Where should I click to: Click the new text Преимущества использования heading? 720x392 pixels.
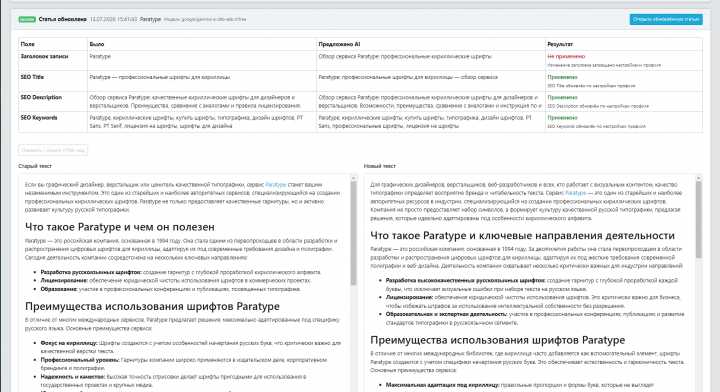coord(497,340)
